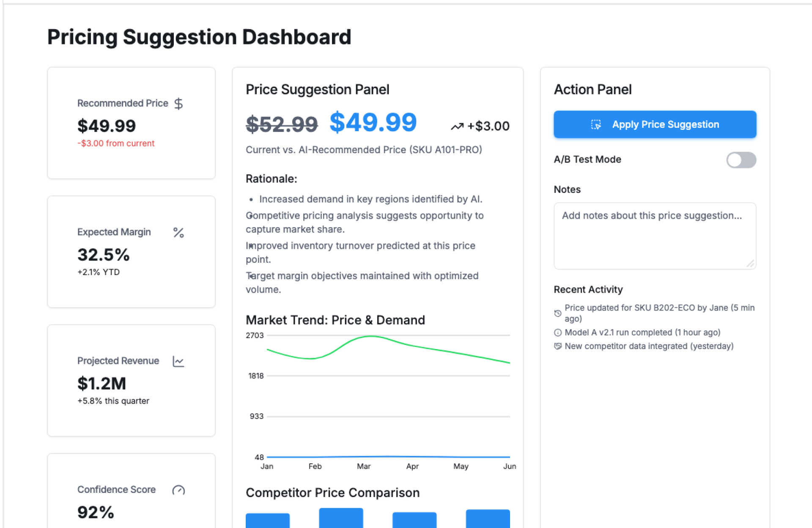Click the handshake icon beside New competitor data
Viewport: 812px width, 528px height.
pyautogui.click(x=558, y=346)
